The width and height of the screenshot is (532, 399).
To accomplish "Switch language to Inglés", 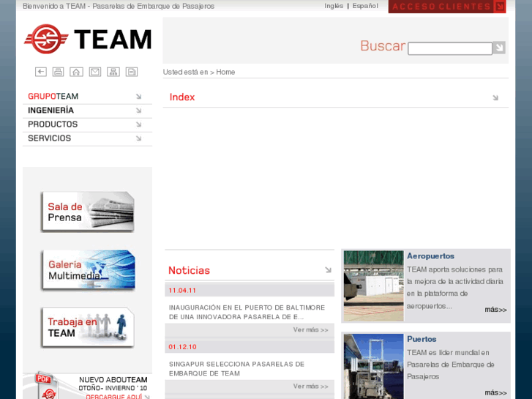I will pos(334,6).
